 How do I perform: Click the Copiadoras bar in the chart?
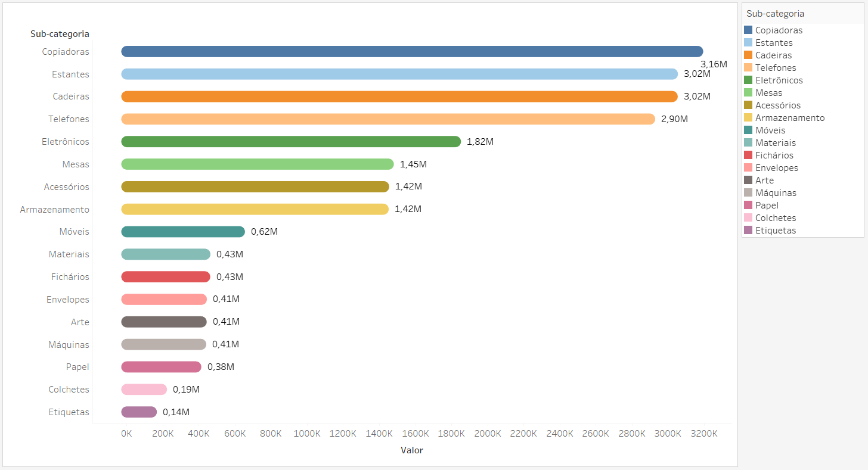point(412,51)
